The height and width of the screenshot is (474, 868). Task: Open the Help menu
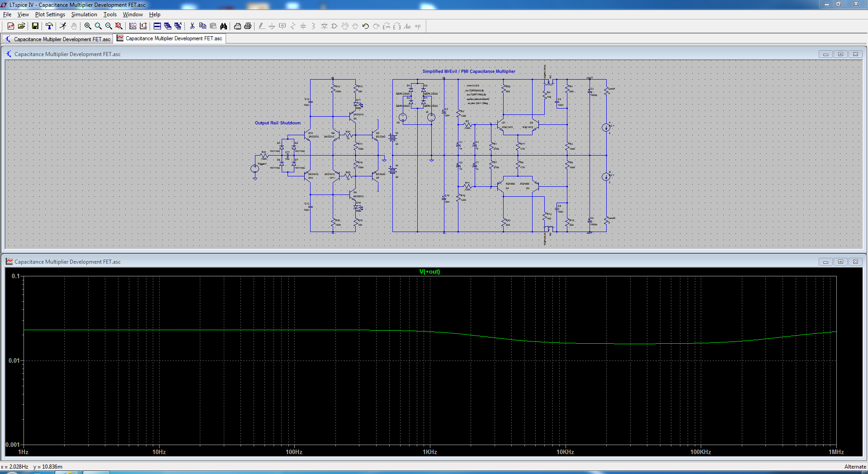155,14
